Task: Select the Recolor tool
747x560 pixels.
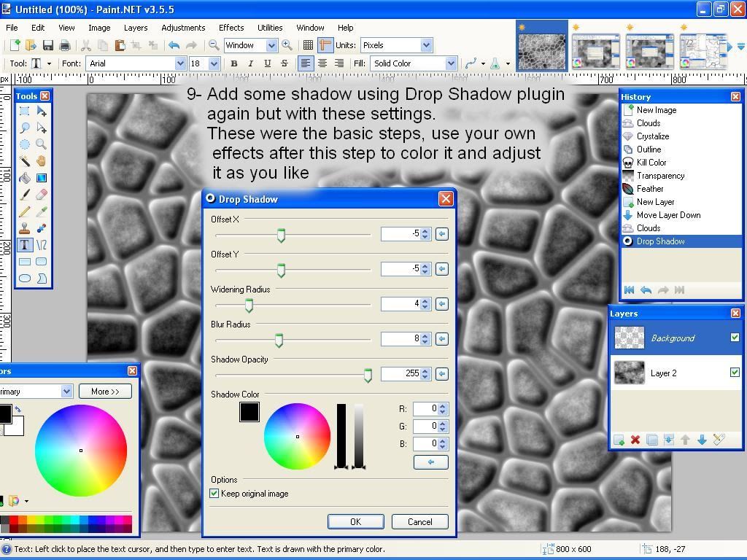Action: coord(42,228)
